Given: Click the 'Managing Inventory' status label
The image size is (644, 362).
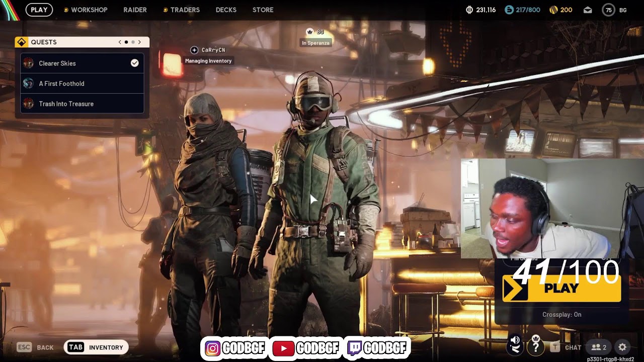Looking at the screenshot, I should tap(208, 61).
